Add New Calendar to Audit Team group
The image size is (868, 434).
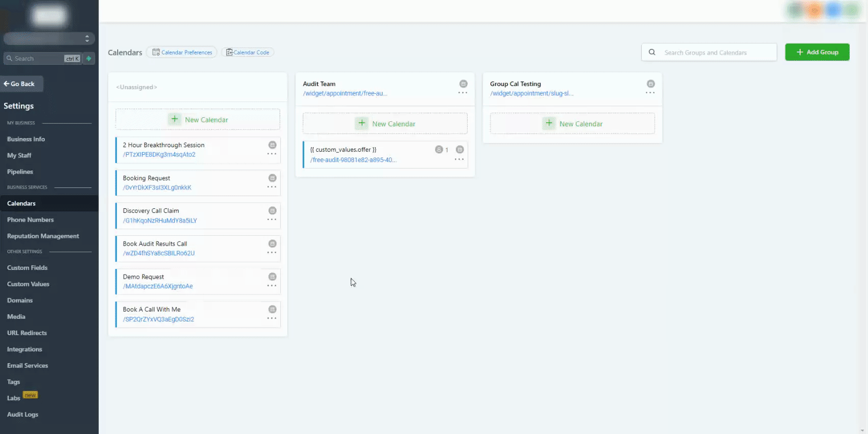[385, 123]
